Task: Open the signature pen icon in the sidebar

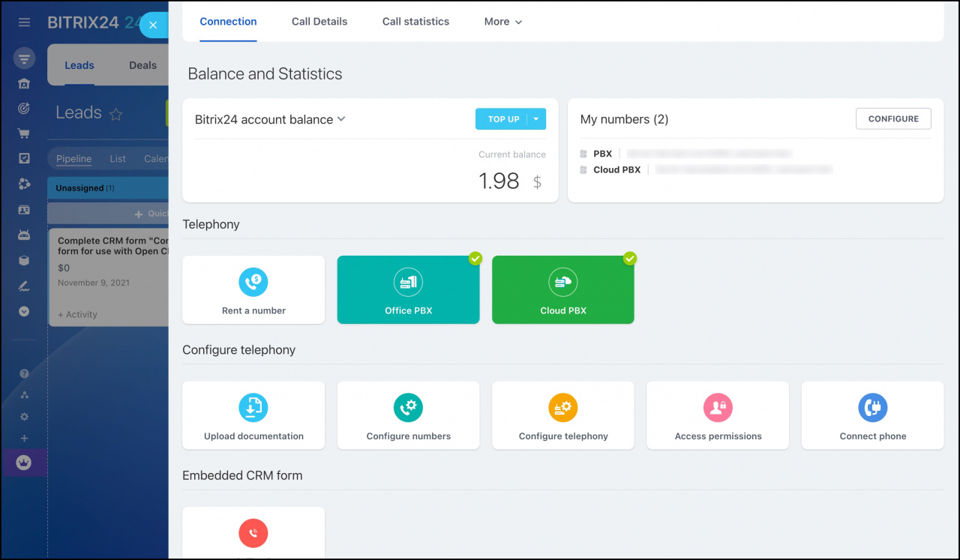Action: [x=24, y=286]
